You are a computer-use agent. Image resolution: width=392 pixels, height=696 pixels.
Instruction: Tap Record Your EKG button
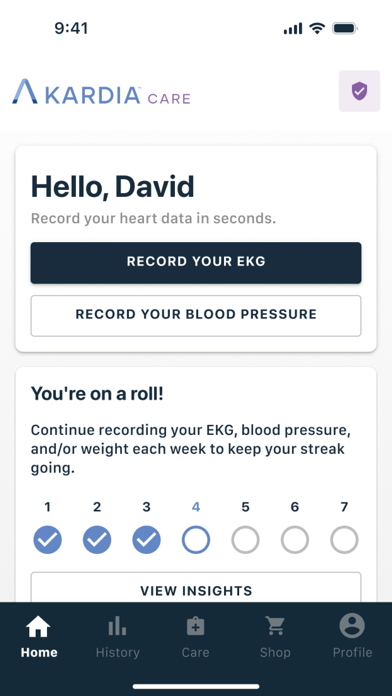click(196, 262)
